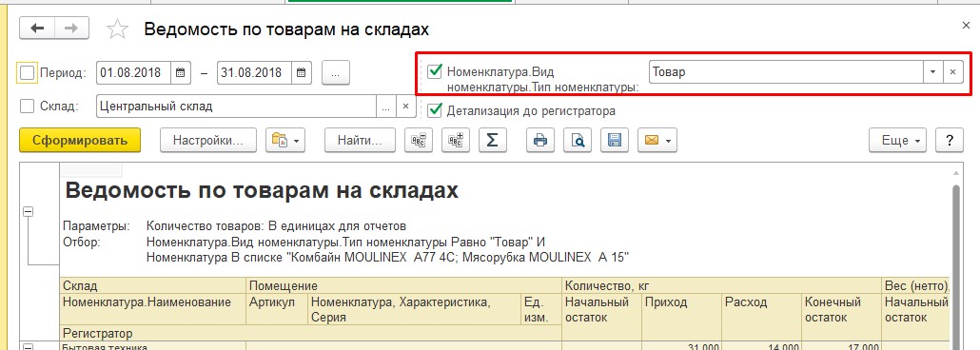Screen dimensions: 980x350
Task: Clear the Центральный склад field
Action: click(x=406, y=107)
